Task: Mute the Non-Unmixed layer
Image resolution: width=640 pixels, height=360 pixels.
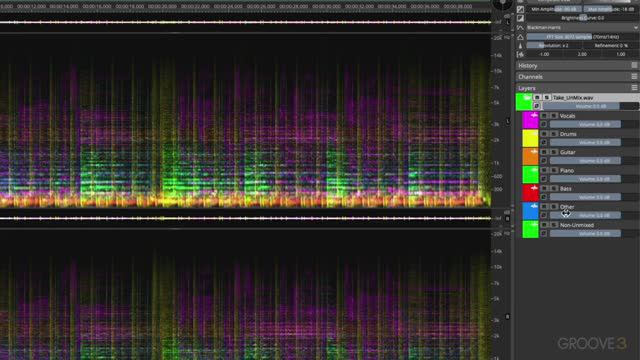Action: coord(544,225)
